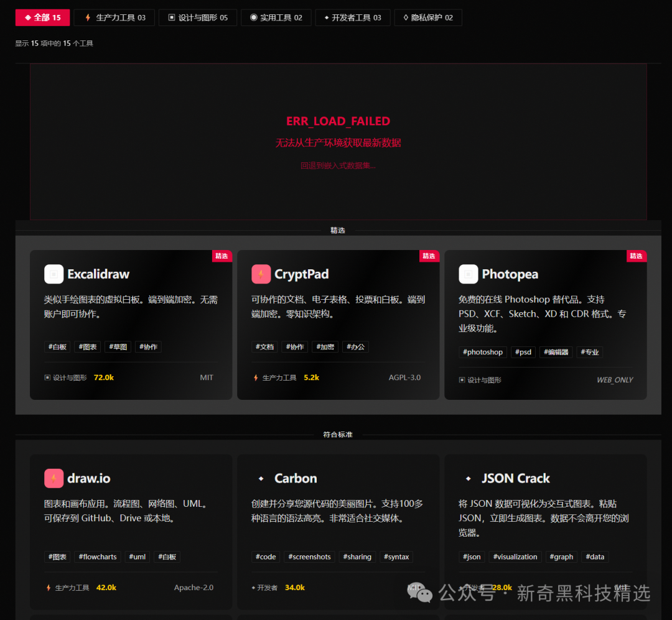Switch to 生产力工具 03 tab
This screenshot has width=672, height=620.
tap(114, 17)
